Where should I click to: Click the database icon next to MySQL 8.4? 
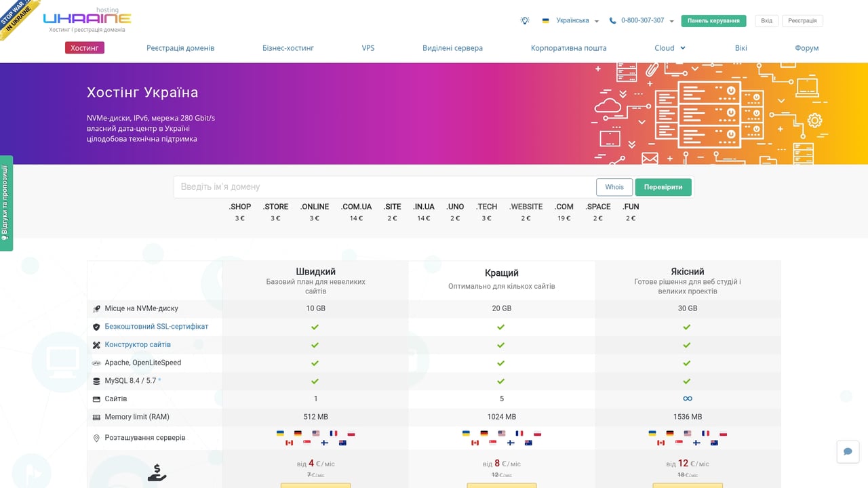tap(96, 380)
